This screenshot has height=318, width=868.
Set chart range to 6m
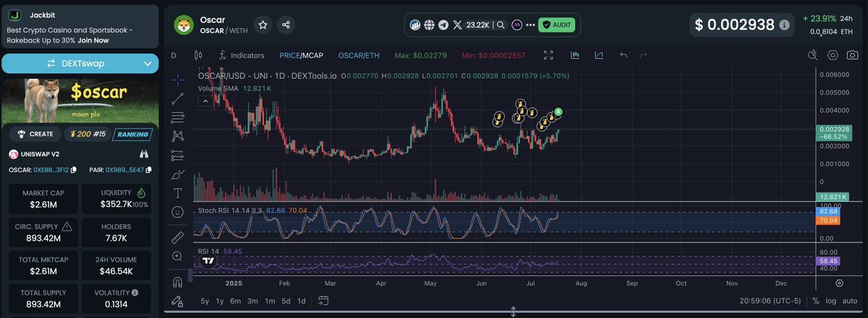(x=236, y=301)
